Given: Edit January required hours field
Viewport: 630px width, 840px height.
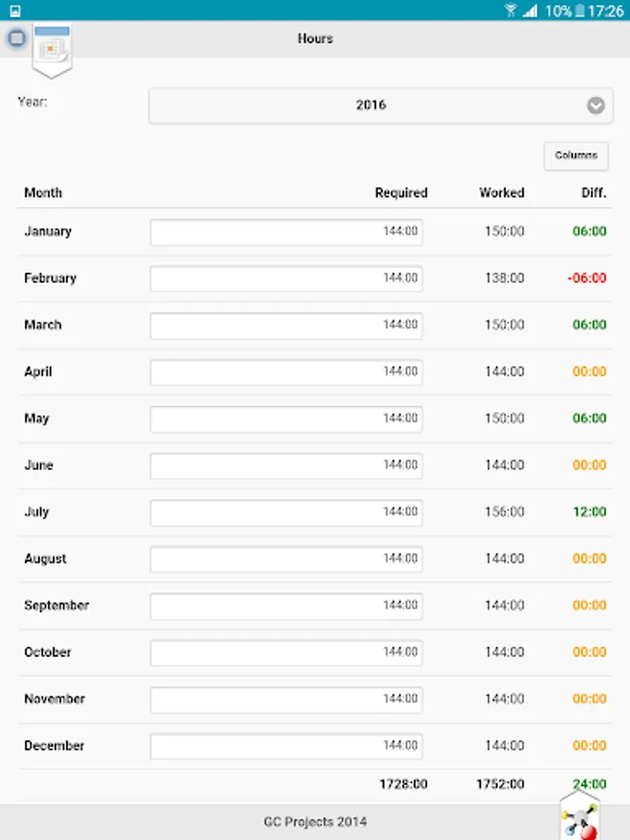Looking at the screenshot, I should (286, 231).
